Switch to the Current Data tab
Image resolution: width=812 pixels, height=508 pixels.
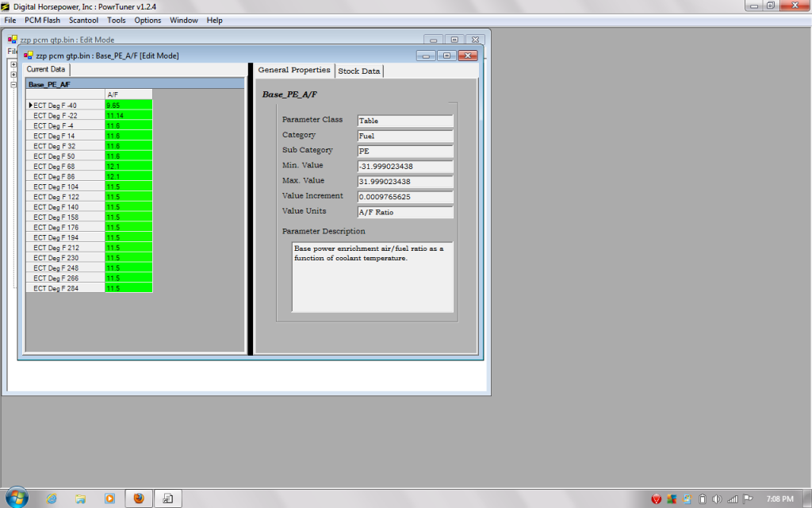pos(46,69)
